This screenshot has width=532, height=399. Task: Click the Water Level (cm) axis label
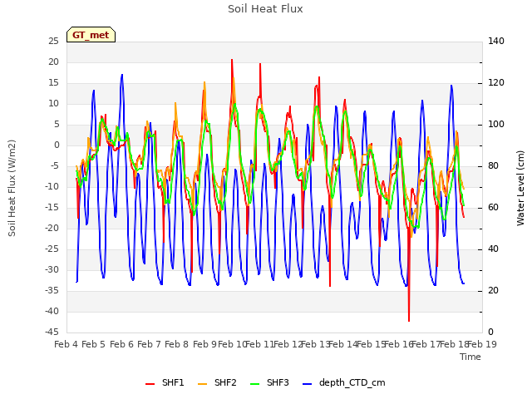coord(520,188)
